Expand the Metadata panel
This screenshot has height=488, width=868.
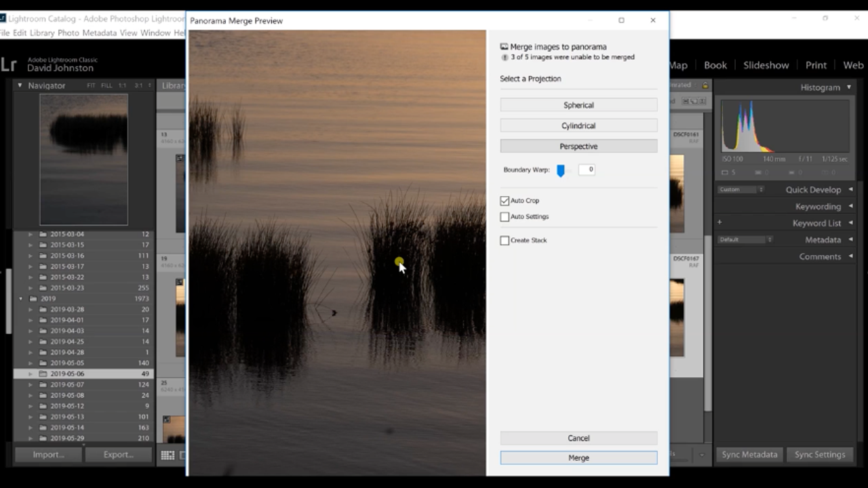(x=850, y=240)
